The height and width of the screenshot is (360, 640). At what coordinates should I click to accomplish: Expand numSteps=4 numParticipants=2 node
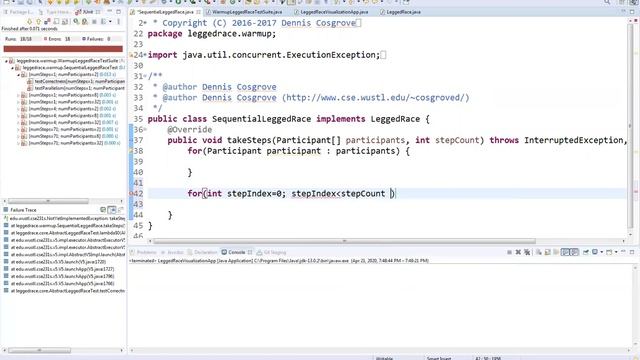pyautogui.click(x=18, y=109)
